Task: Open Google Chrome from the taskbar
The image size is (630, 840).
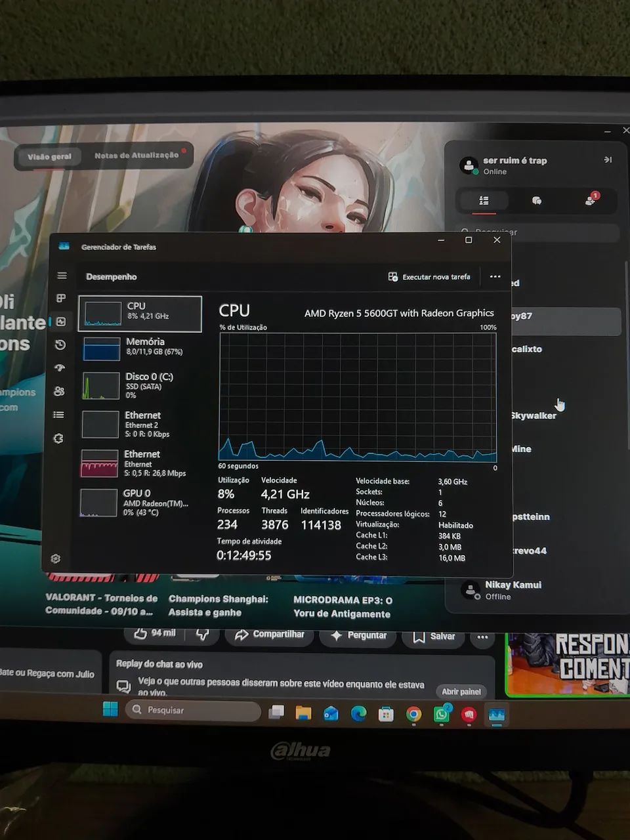Action: (413, 714)
